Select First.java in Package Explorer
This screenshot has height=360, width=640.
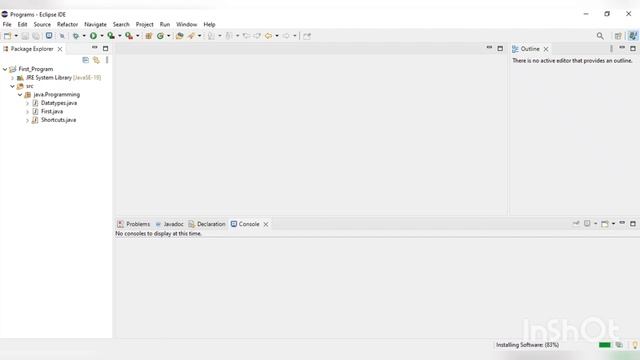point(52,111)
